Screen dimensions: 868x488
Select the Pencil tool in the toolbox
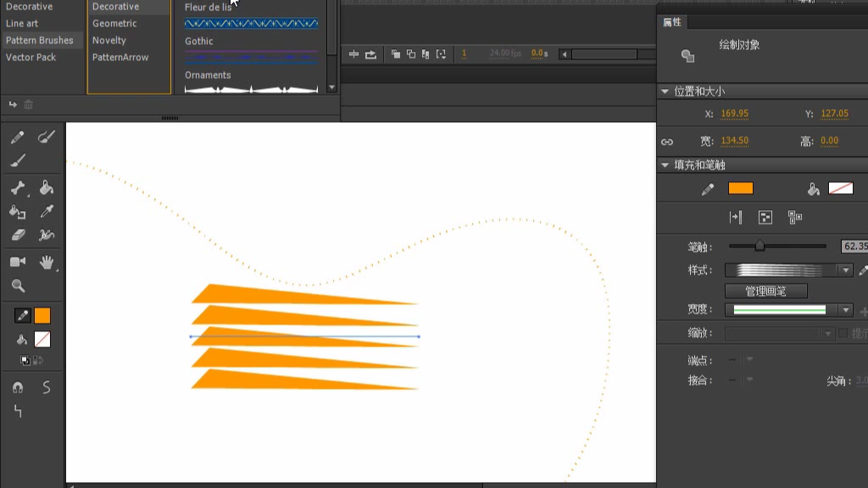point(18,137)
